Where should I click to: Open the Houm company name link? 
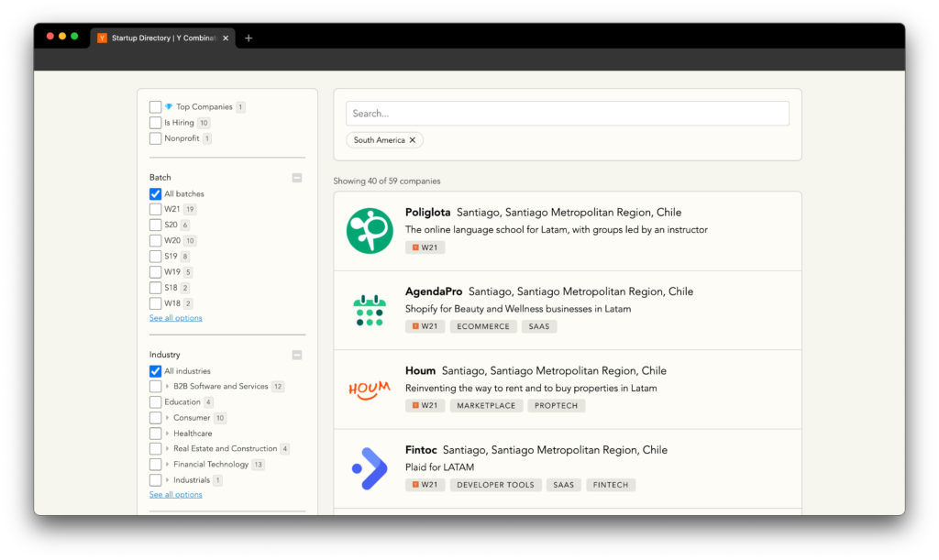(x=420, y=370)
